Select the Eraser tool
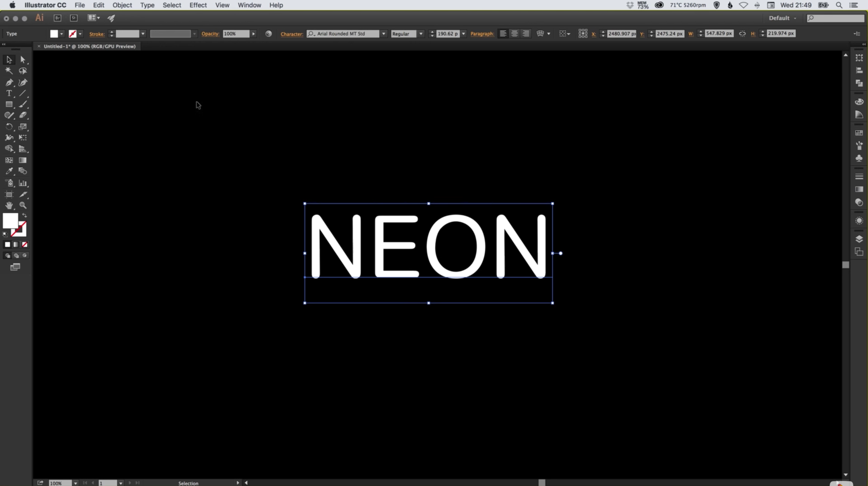Screen dimensions: 868x486 (x=23, y=115)
